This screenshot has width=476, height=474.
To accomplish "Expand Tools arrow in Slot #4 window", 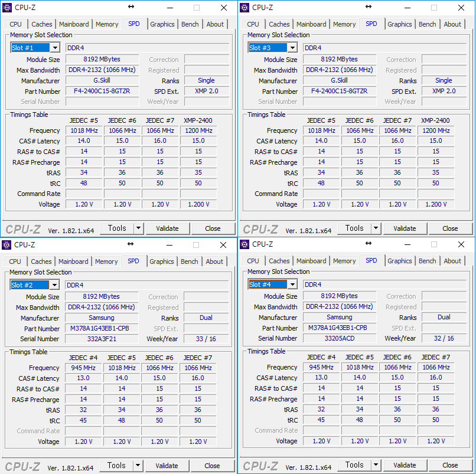I will coord(376,465).
